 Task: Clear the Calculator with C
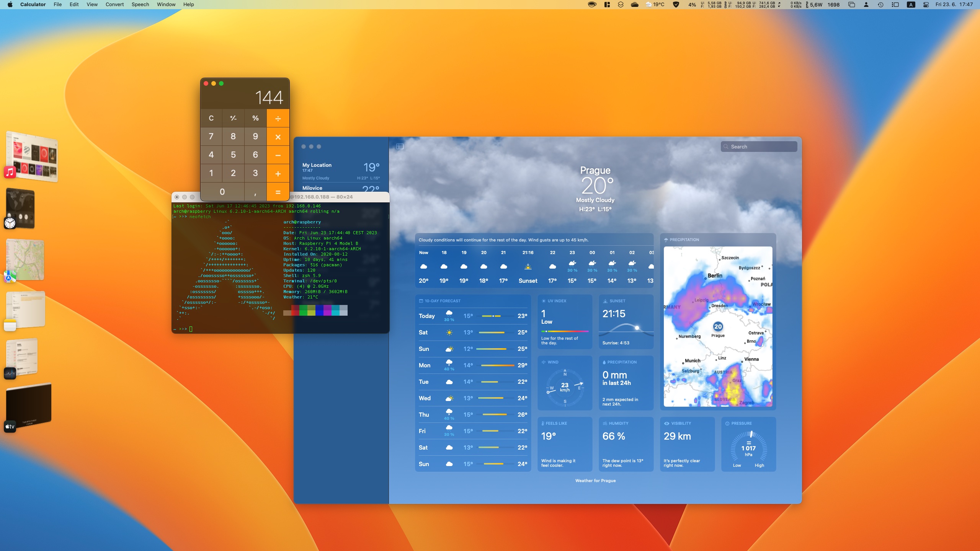[x=211, y=118]
